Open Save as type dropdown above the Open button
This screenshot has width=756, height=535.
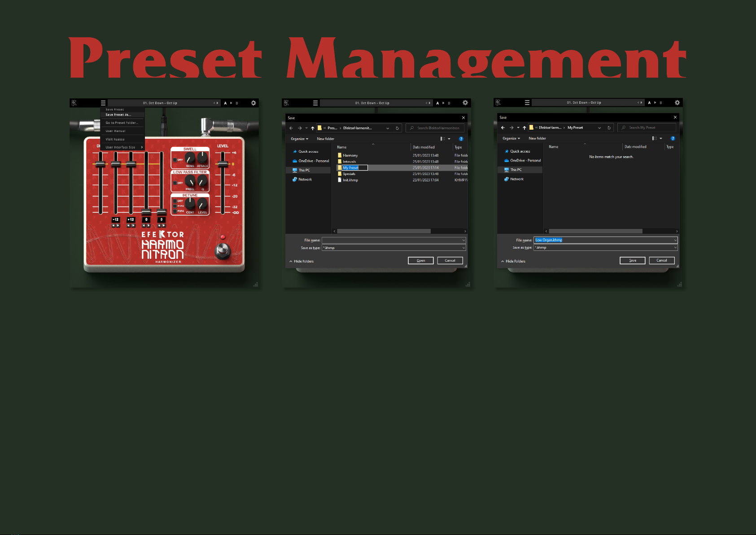point(463,248)
